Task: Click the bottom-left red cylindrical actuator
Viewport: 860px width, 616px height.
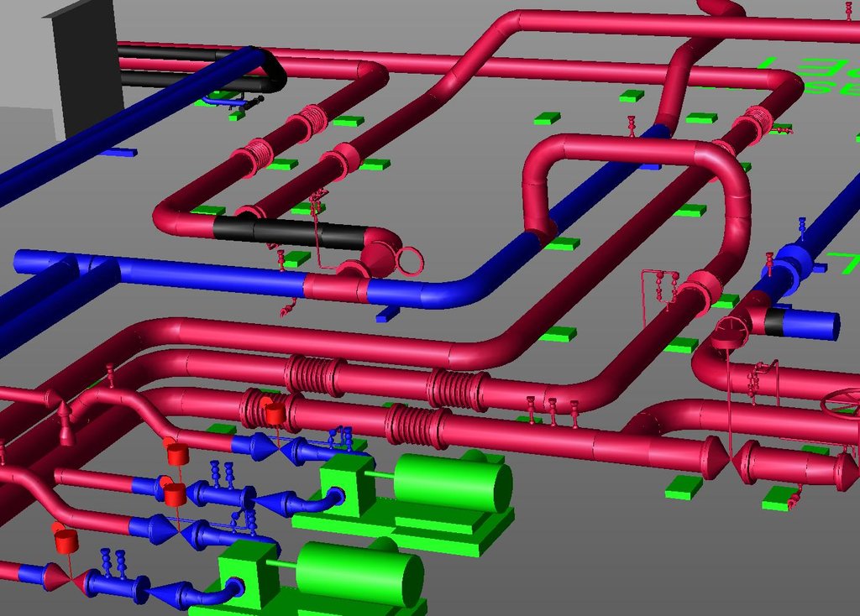Action: [66, 540]
